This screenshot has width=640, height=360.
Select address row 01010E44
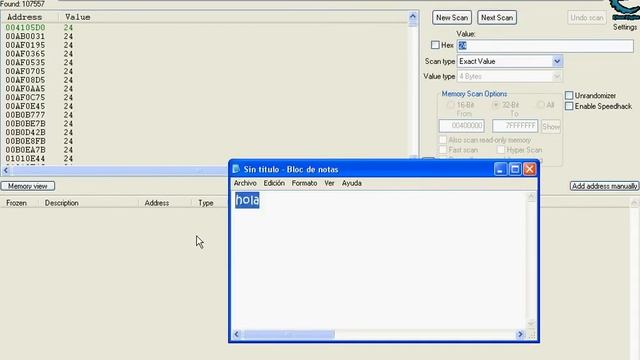(x=25, y=158)
